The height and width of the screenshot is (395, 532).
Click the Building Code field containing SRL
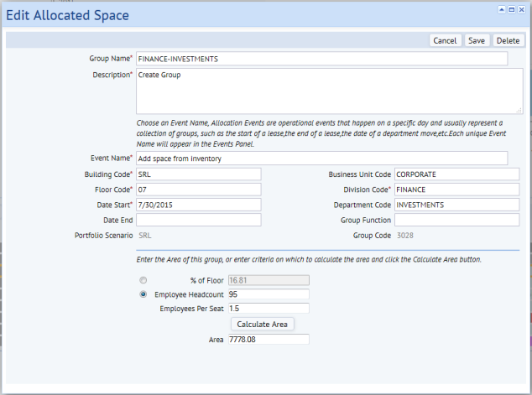199,174
